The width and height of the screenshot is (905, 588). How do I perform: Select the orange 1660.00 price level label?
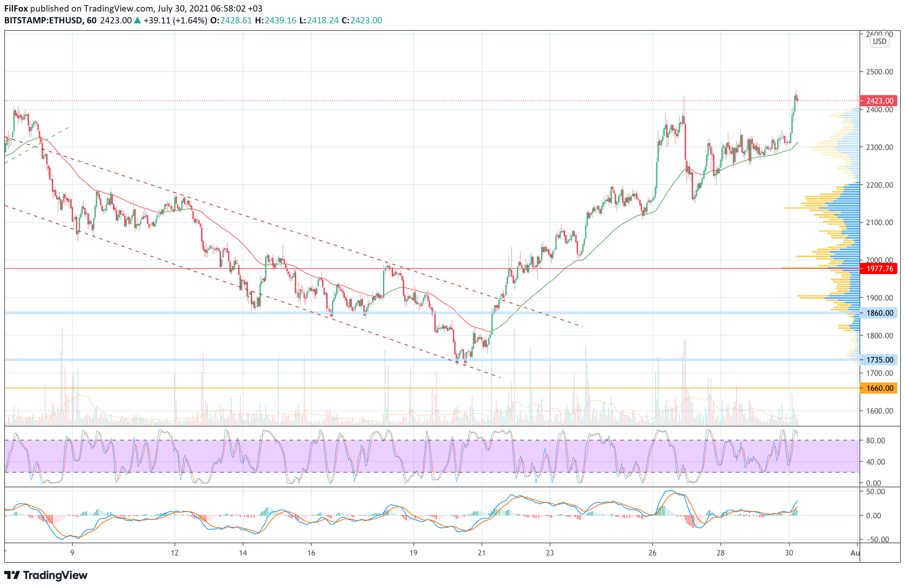[878, 388]
